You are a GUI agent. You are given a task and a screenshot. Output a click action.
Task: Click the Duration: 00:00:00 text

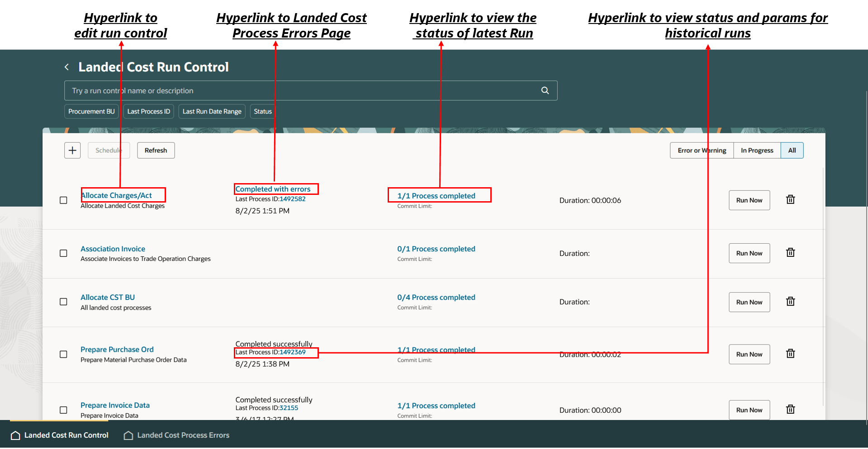tap(590, 410)
